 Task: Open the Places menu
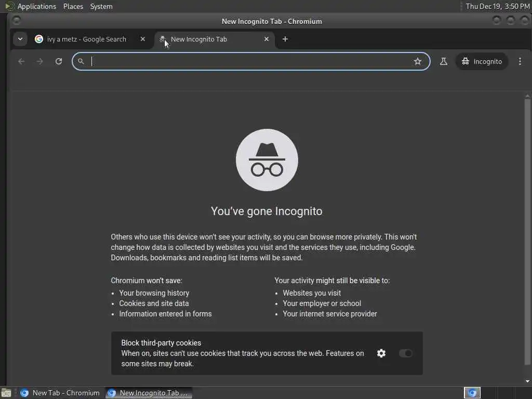pyautogui.click(x=73, y=6)
